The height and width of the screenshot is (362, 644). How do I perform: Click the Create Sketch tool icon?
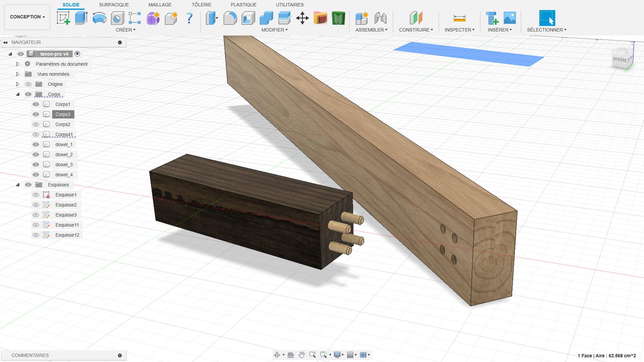63,18
